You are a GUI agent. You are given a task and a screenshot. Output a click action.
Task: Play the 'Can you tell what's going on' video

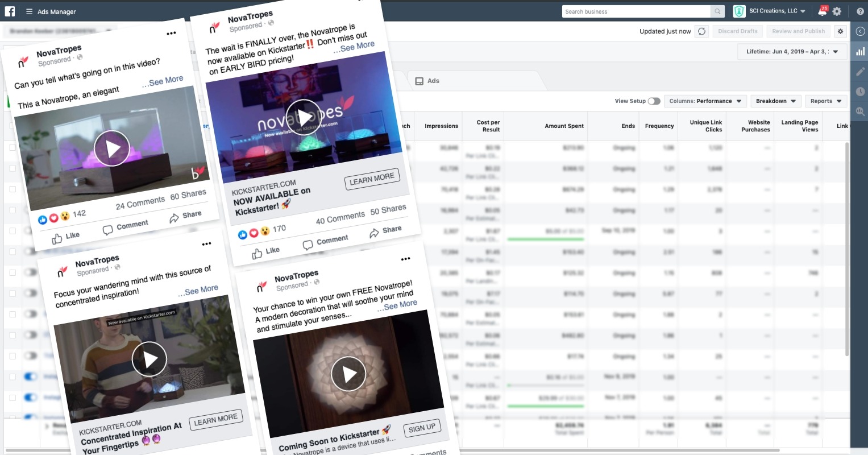(111, 148)
